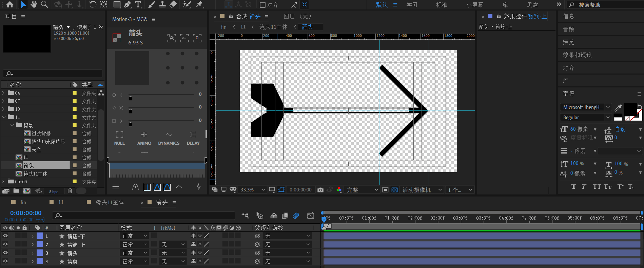Select the 天空 composition item

[x=36, y=149]
